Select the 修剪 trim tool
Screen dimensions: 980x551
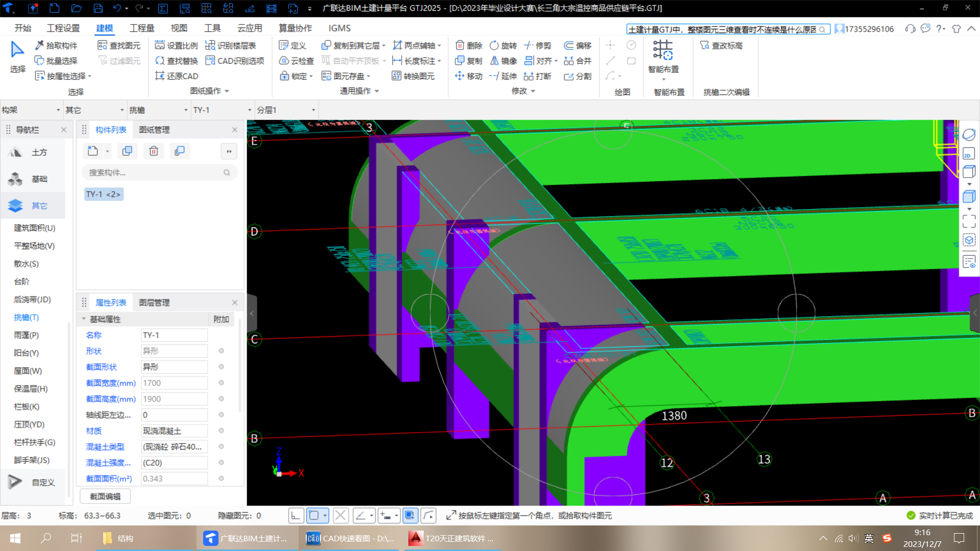pyautogui.click(x=538, y=45)
